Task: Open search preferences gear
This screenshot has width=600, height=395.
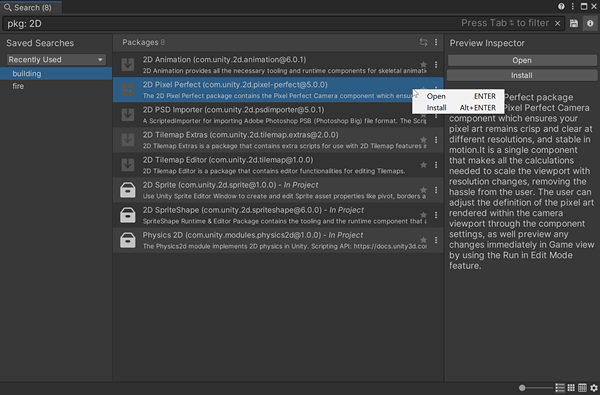Action: pyautogui.click(x=593, y=388)
